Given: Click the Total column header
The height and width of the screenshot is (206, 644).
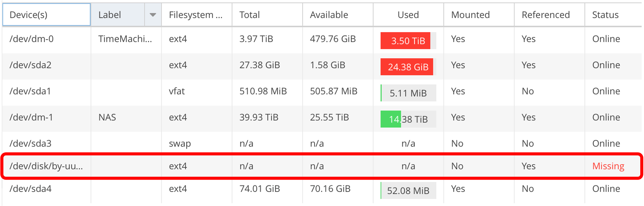Looking at the screenshot, I should tap(267, 15).
